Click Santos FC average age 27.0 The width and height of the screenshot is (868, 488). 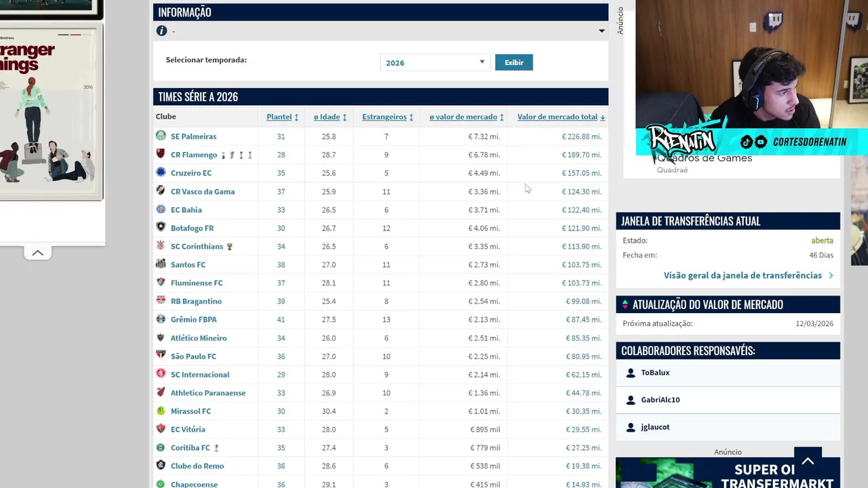329,264
